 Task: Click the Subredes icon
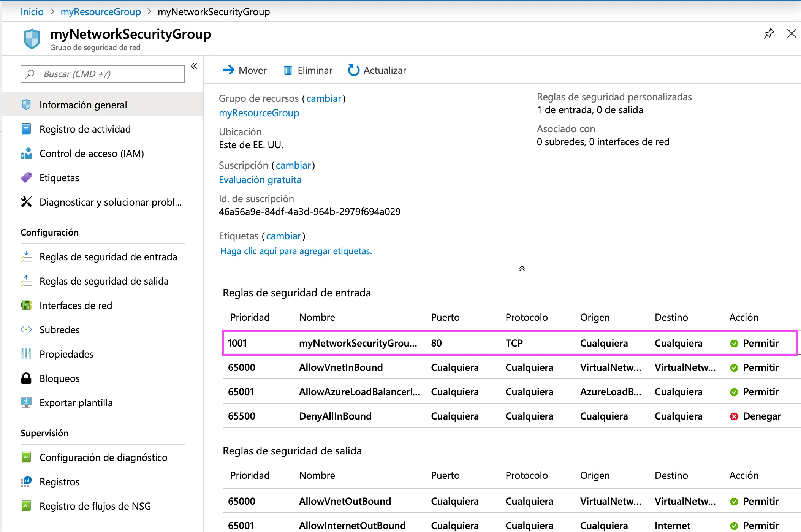tap(26, 329)
